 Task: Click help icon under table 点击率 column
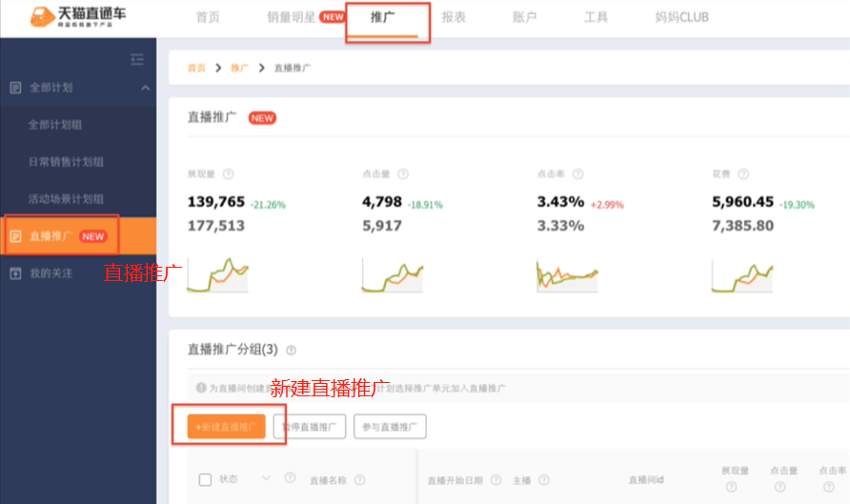tap(829, 487)
